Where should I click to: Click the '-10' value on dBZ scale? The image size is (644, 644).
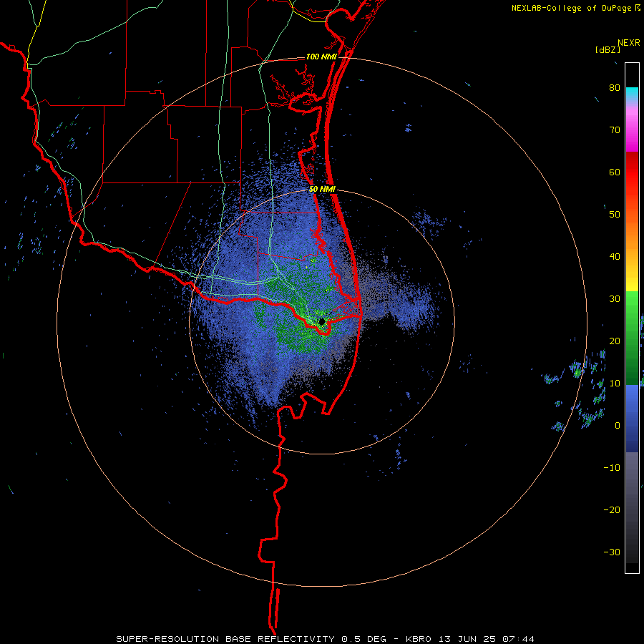[612, 468]
